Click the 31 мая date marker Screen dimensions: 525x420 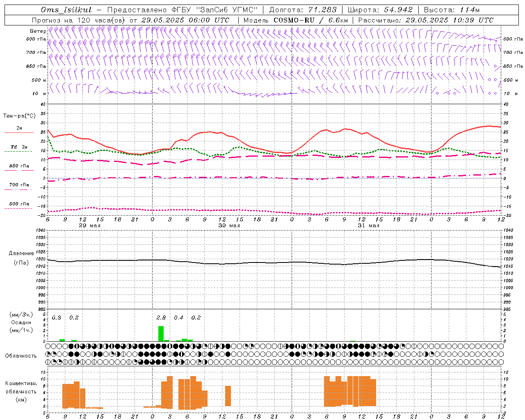click(x=368, y=225)
